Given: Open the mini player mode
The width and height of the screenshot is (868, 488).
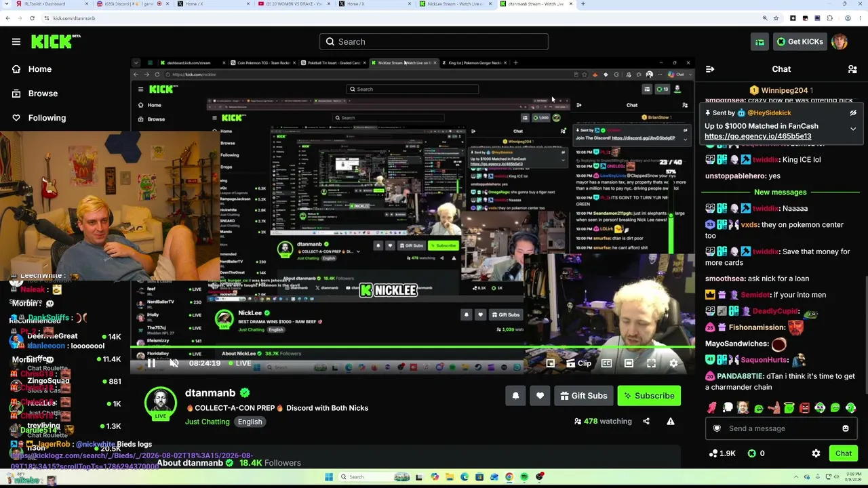Looking at the screenshot, I should 551,363.
